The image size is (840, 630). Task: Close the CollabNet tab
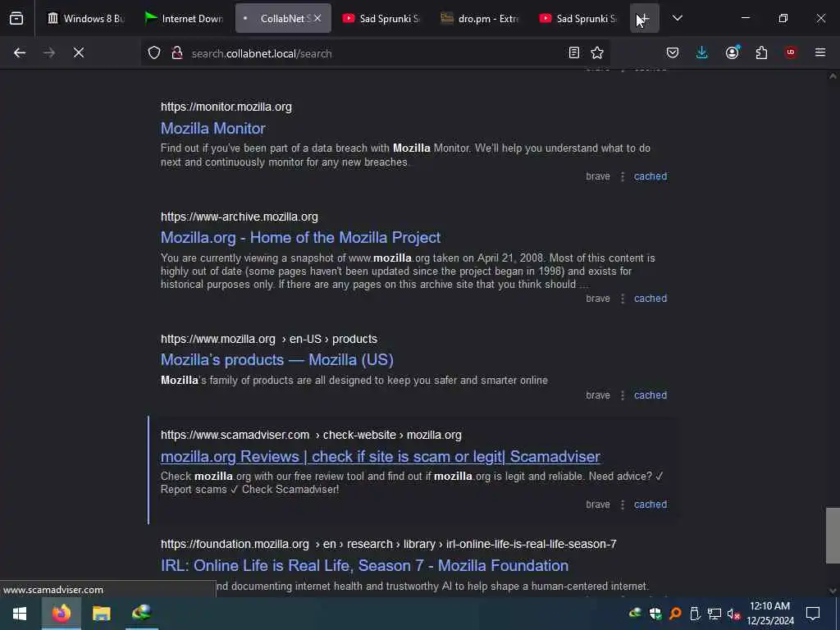317,19
